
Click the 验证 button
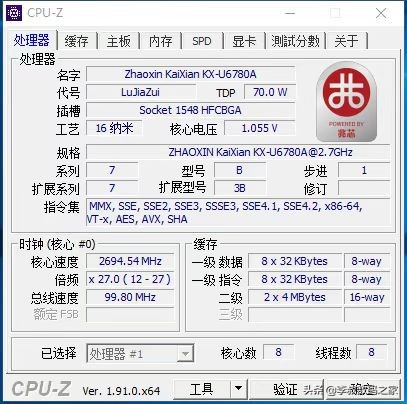click(286, 388)
